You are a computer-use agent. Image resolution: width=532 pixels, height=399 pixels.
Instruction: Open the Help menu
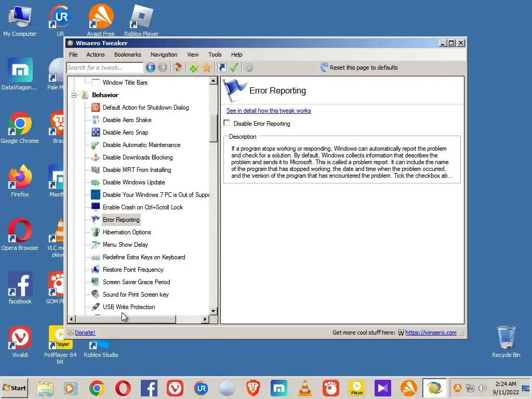(x=236, y=55)
